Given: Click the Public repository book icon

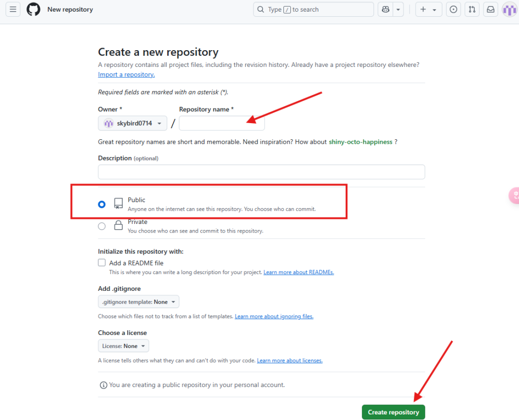Looking at the screenshot, I should pyautogui.click(x=118, y=203).
